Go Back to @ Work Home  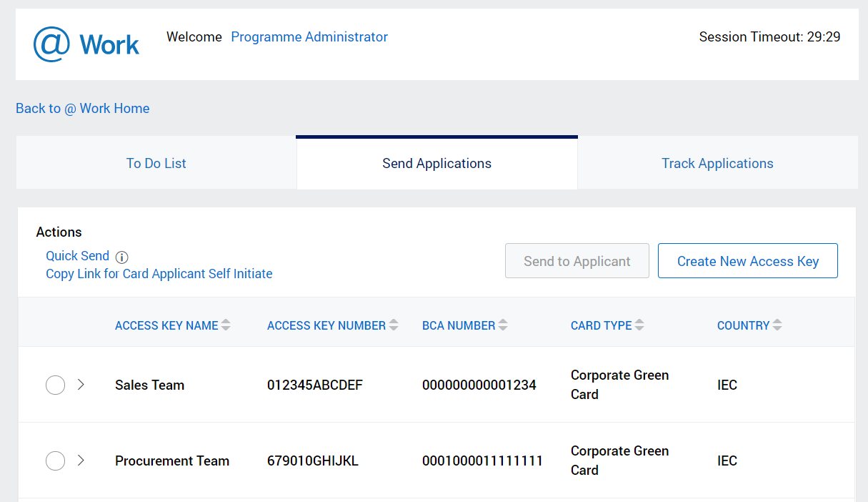(82, 108)
